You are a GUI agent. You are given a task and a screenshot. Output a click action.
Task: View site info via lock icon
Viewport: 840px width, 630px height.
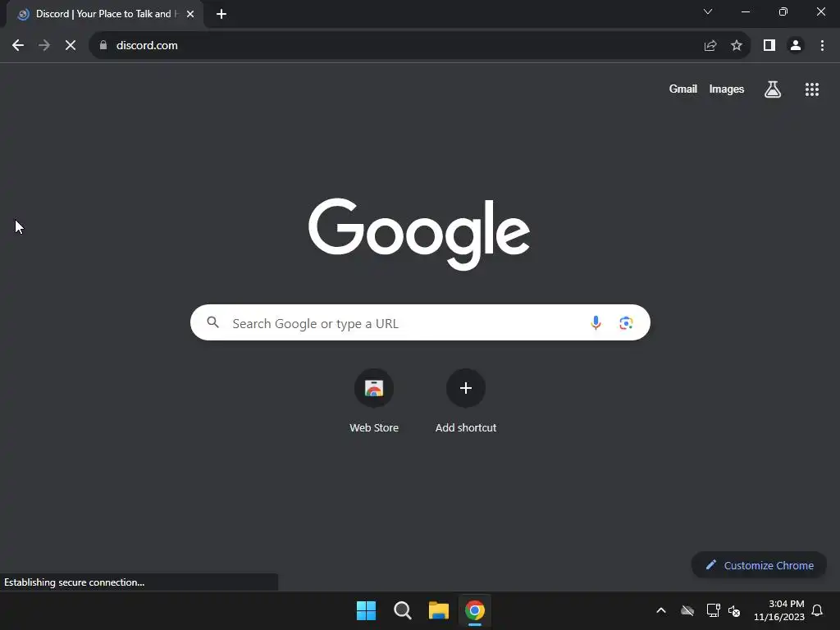[103, 46]
